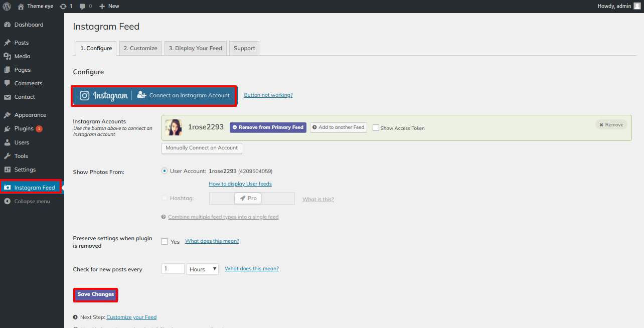Viewport: 644px width, 328px height.
Task: Open the Support tab
Action: pos(244,48)
